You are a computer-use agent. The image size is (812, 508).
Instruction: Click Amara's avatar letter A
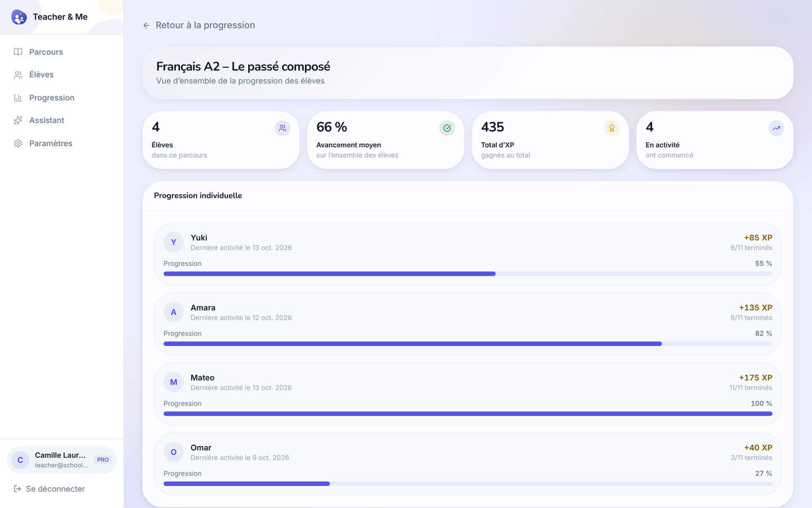[174, 312]
